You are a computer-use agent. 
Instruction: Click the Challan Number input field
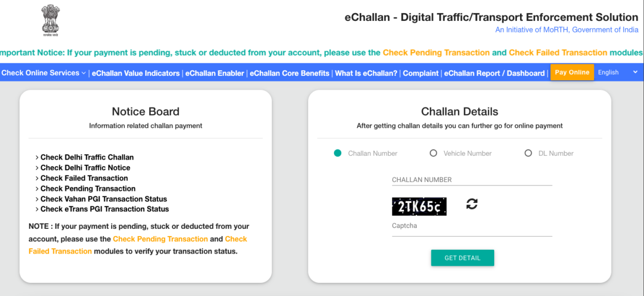pyautogui.click(x=472, y=180)
